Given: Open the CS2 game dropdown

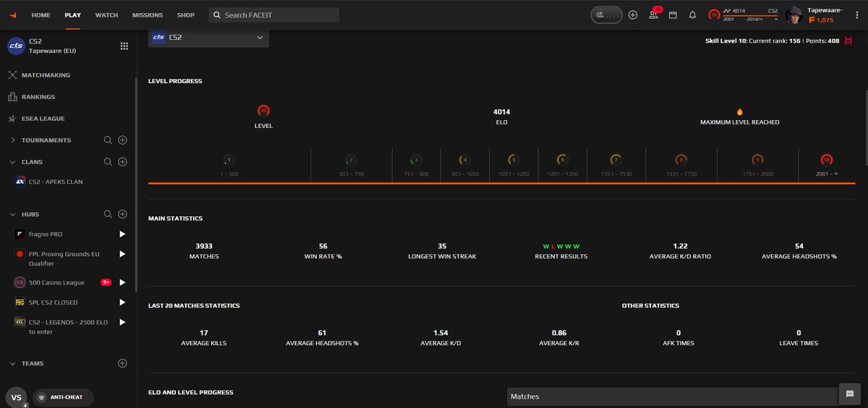Looking at the screenshot, I should tap(208, 37).
